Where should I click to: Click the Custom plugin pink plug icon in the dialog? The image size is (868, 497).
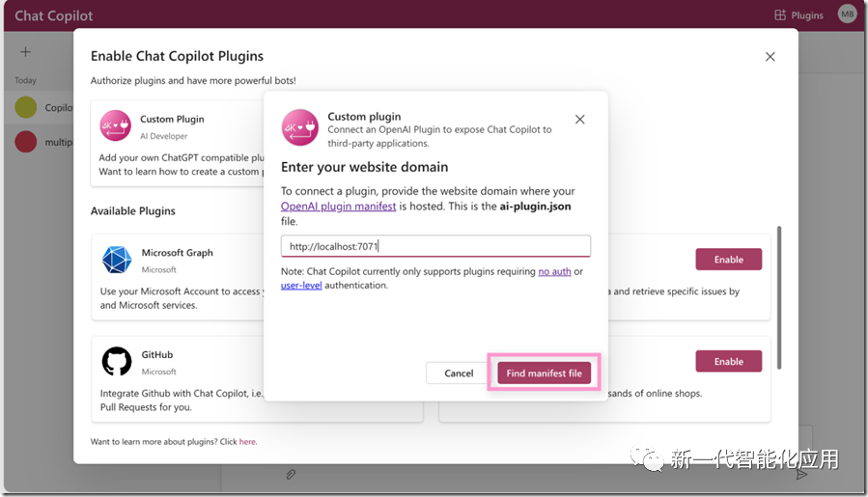point(300,127)
